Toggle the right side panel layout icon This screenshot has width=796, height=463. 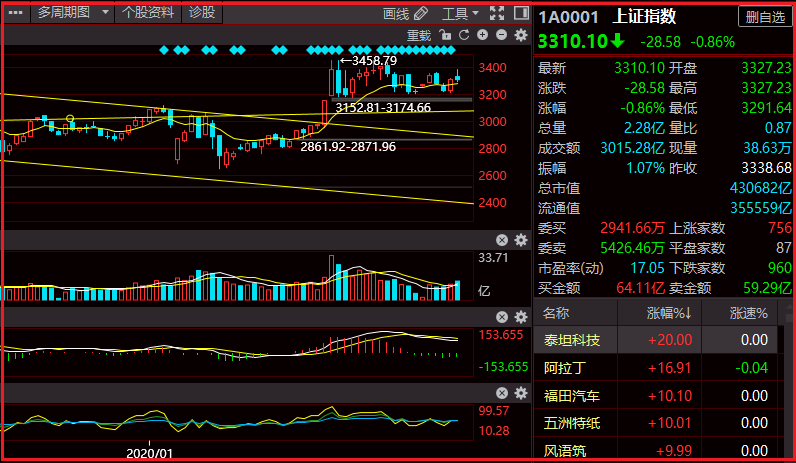(522, 13)
